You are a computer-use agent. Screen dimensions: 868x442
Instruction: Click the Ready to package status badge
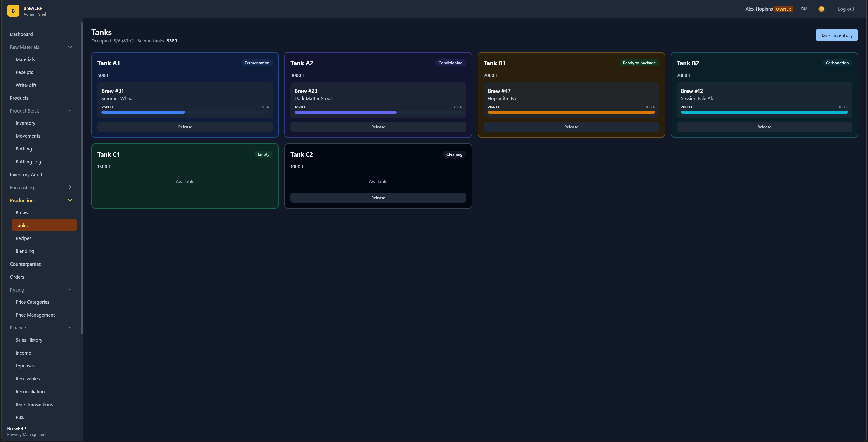639,63
